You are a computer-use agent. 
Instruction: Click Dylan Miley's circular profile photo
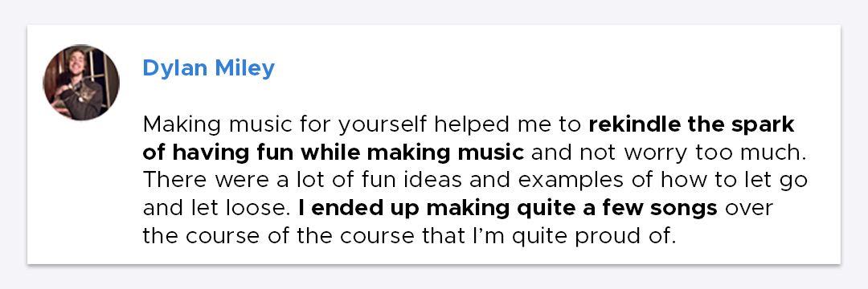pos(81,83)
